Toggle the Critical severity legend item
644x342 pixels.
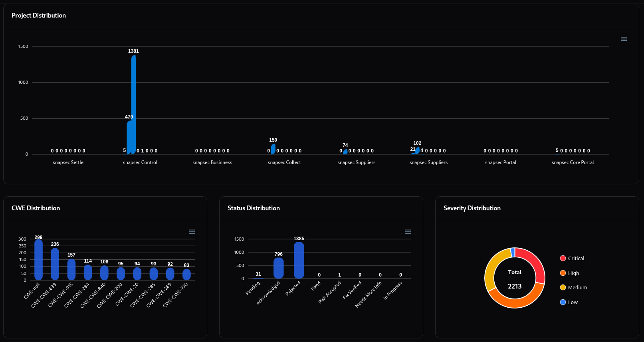(x=572, y=259)
